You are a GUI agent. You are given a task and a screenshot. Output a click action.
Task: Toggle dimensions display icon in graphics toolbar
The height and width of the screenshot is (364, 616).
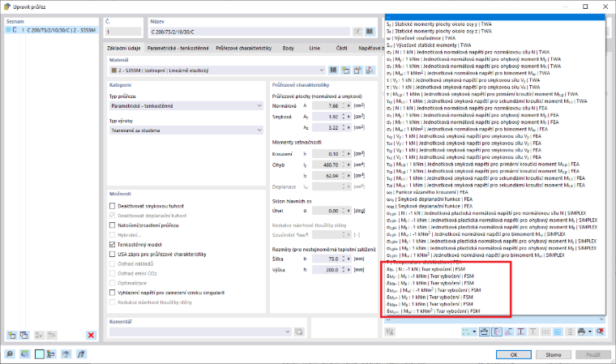485,332
